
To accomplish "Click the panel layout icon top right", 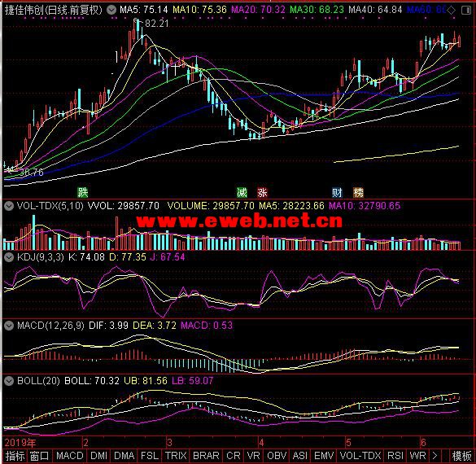I will tap(465, 11).
